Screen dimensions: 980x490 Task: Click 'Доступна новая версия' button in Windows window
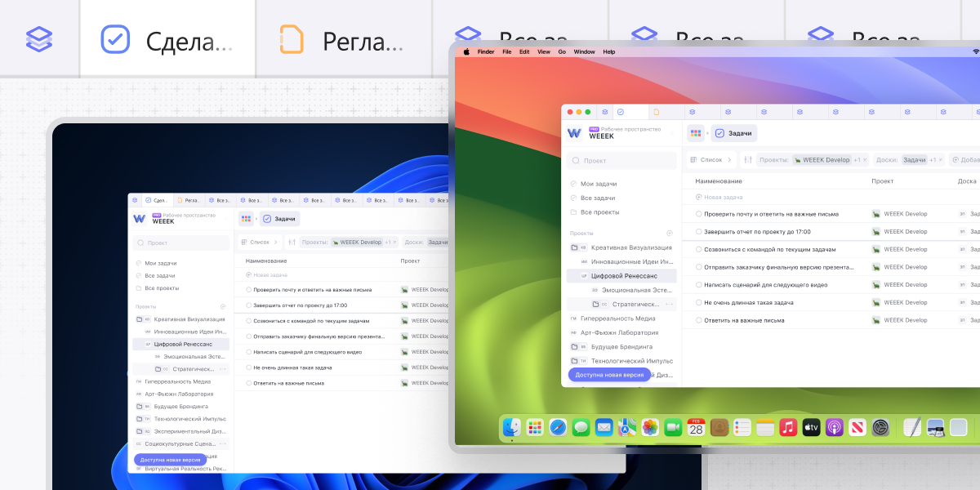[170, 460]
